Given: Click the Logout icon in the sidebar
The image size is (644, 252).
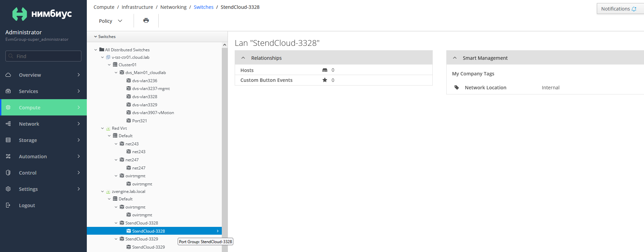Looking at the screenshot, I should tap(8, 205).
